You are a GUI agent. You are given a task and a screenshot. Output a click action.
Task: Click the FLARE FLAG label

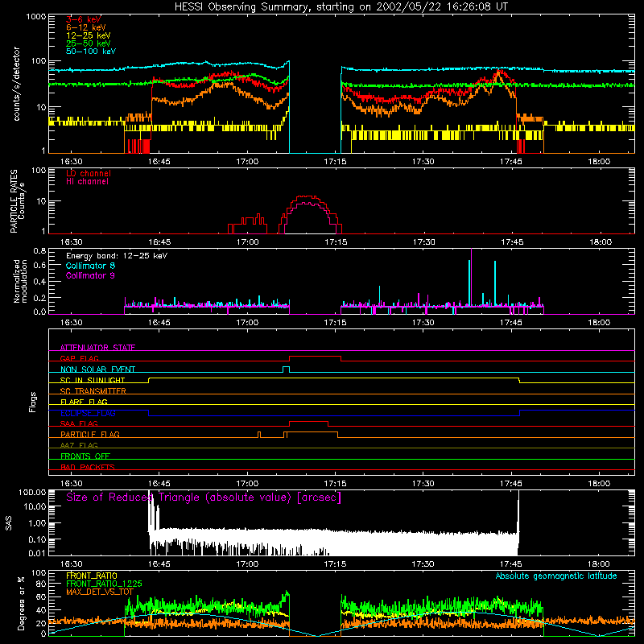tap(84, 402)
